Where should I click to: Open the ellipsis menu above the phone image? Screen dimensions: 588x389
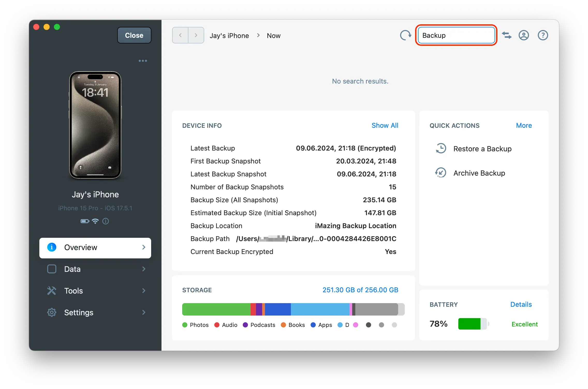pos(143,61)
